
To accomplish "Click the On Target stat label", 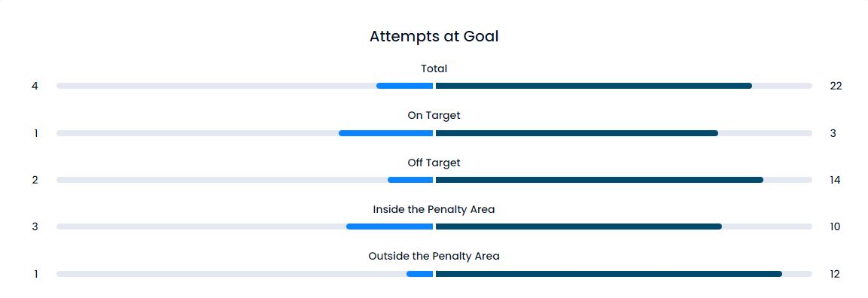I will (x=434, y=116).
